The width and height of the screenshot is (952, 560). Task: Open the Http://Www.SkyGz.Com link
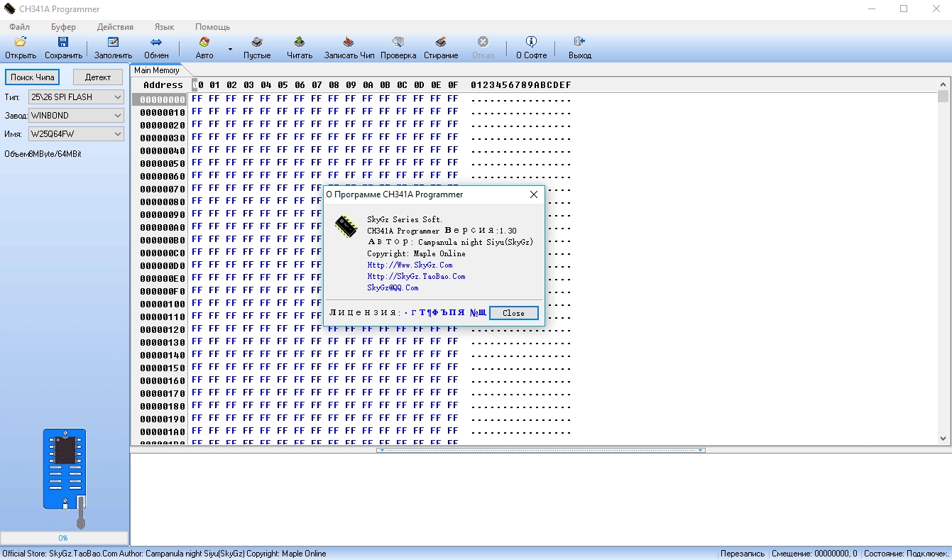click(410, 265)
